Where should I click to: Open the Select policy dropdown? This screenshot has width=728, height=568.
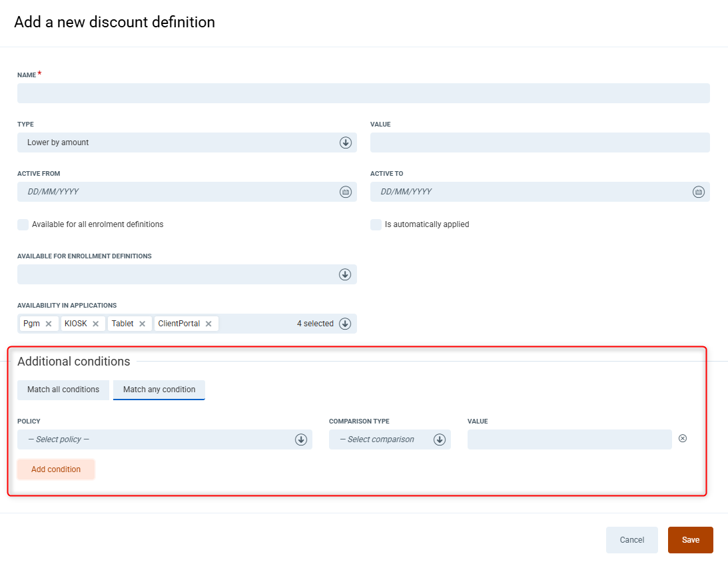click(300, 439)
